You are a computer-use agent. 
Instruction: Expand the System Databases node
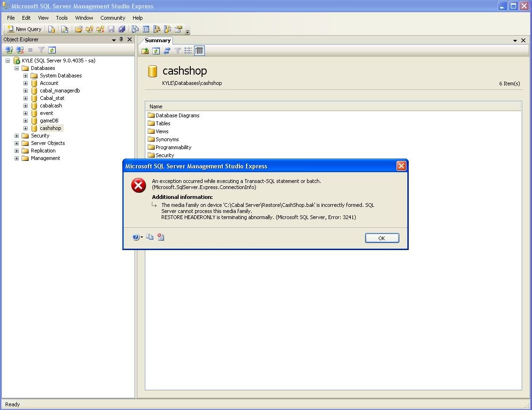(25, 76)
